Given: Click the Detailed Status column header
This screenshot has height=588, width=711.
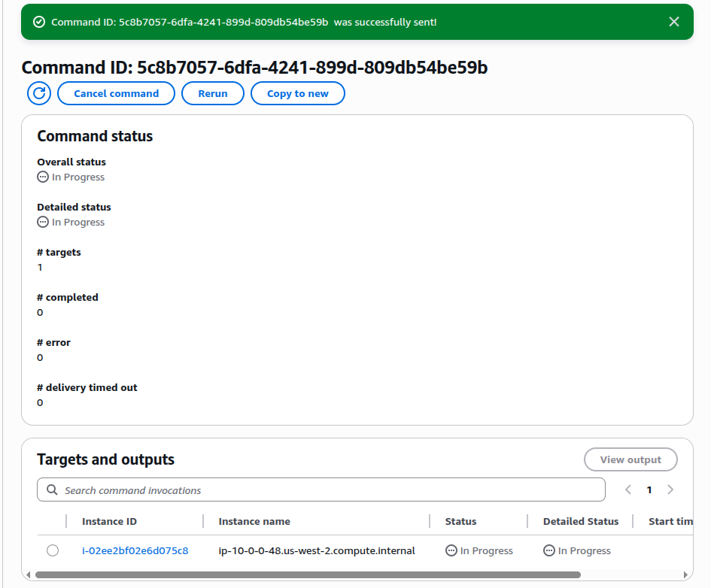Looking at the screenshot, I should pos(581,521).
